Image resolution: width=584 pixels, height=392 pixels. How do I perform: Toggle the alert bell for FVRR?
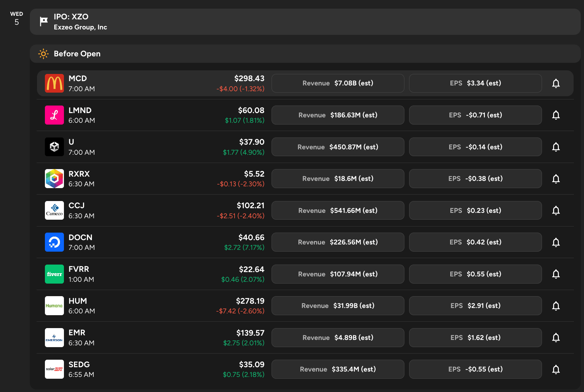click(x=556, y=274)
